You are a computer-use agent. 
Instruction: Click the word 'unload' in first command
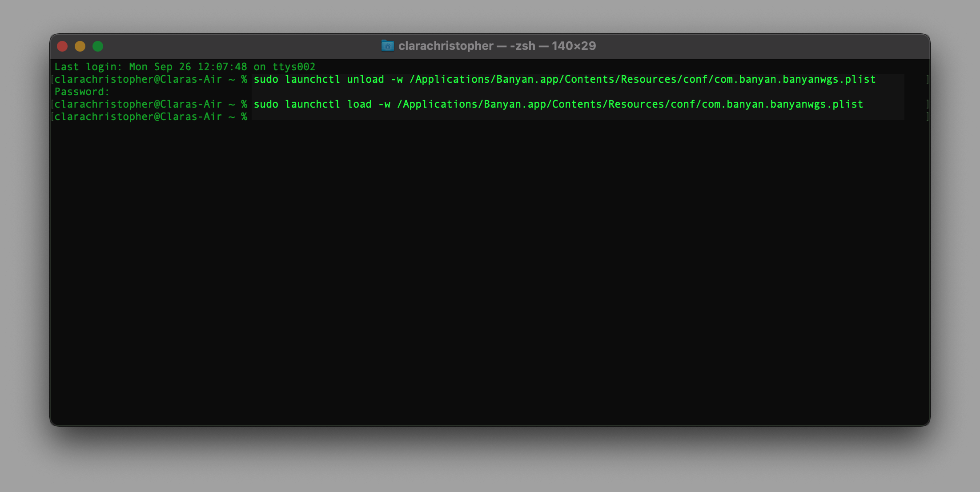(x=365, y=79)
